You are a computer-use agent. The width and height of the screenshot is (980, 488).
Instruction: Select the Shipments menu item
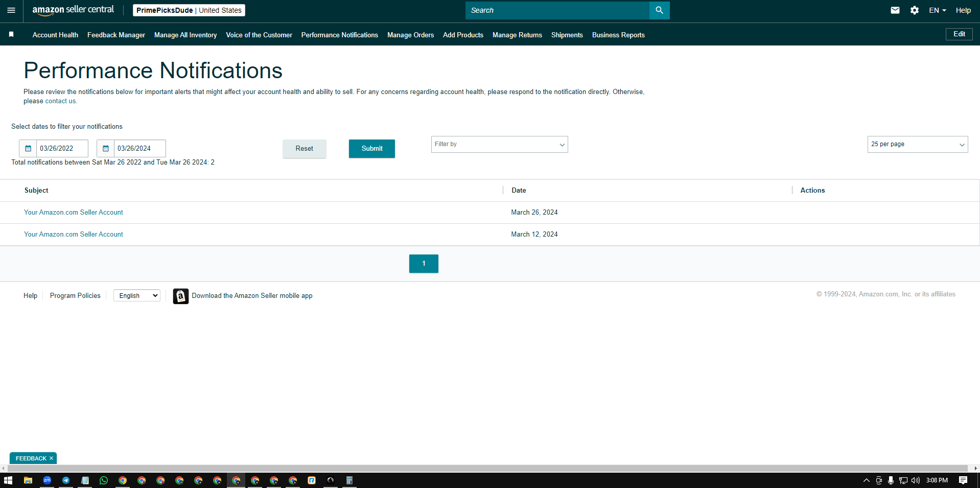click(x=567, y=35)
